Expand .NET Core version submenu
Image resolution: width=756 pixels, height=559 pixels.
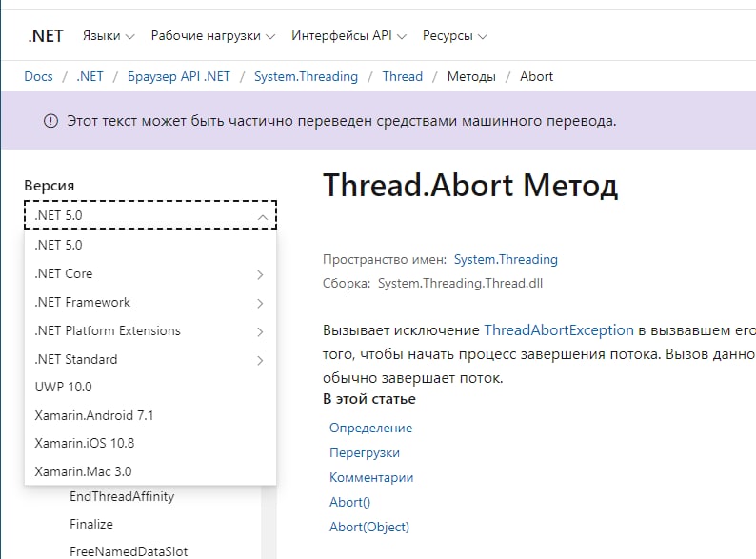pos(150,274)
